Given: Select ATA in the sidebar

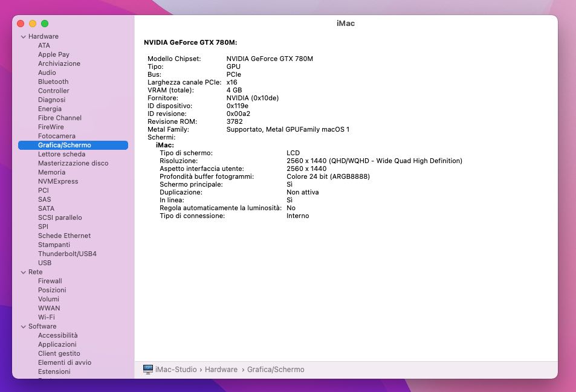Looking at the screenshot, I should (44, 45).
